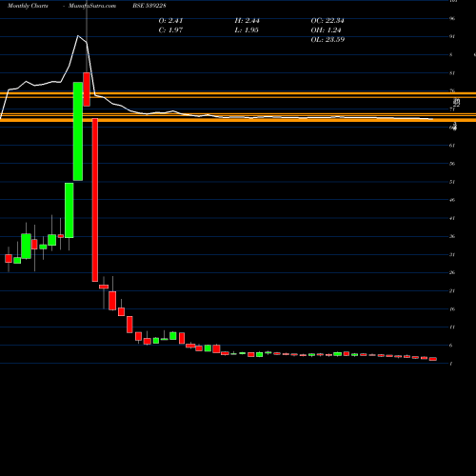Click the "Monthly Charts" title text

pos(28,6)
